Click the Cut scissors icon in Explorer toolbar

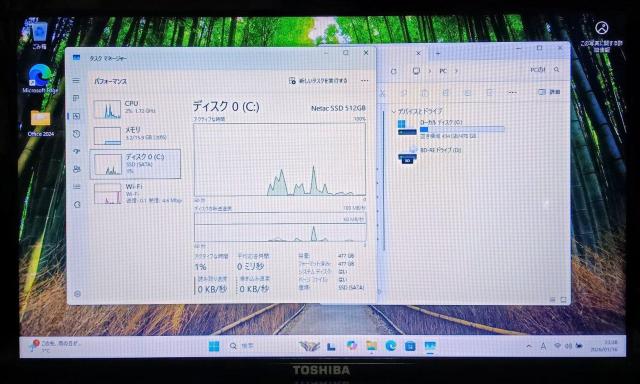[x=383, y=93]
